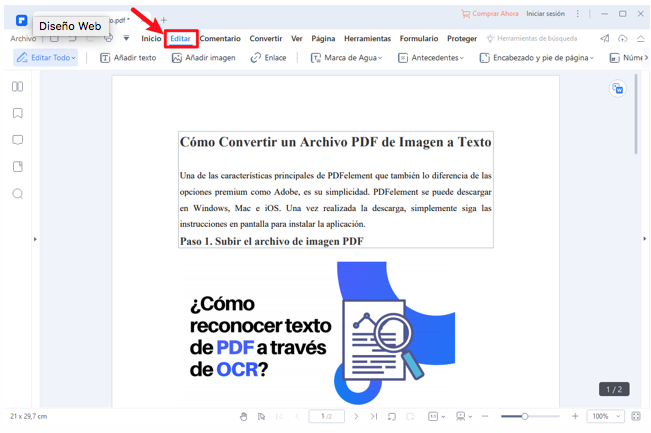Adjust the zoom slider handle
The height and width of the screenshot is (433, 651).
click(x=525, y=416)
